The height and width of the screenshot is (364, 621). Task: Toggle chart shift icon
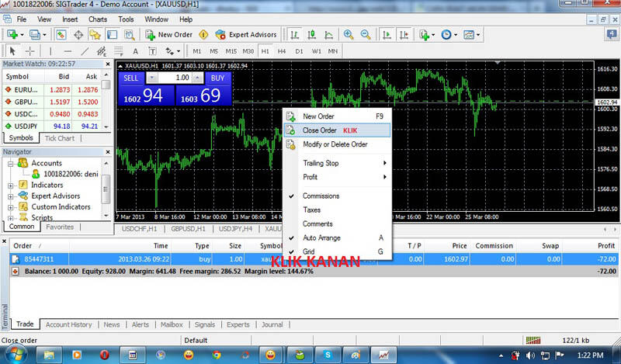[x=404, y=35]
